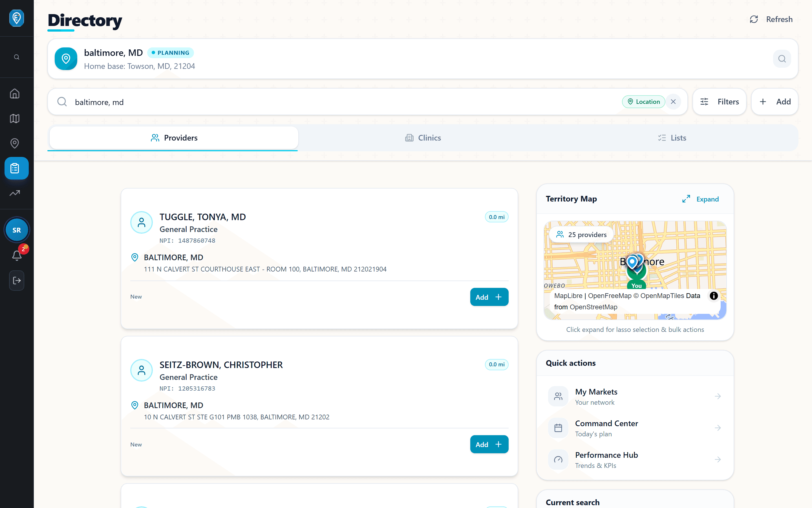Click the top Add button beside Filters
The height and width of the screenshot is (508, 812).
pos(775,102)
